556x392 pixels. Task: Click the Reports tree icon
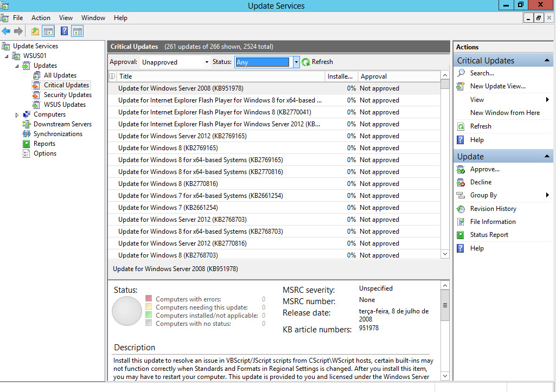click(26, 144)
